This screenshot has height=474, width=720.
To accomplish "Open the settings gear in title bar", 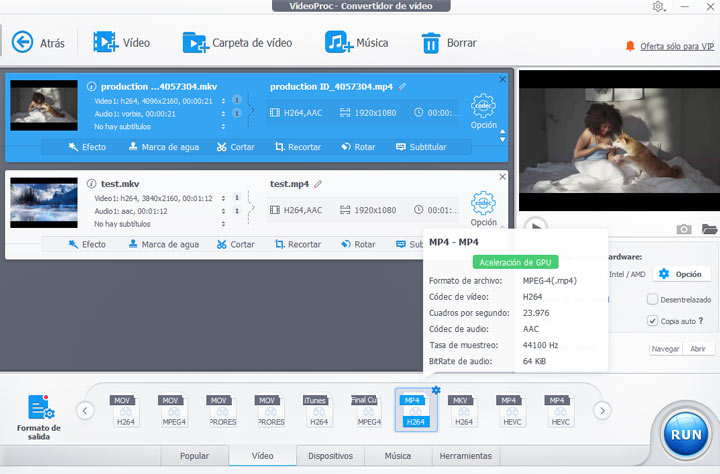I will (x=658, y=7).
